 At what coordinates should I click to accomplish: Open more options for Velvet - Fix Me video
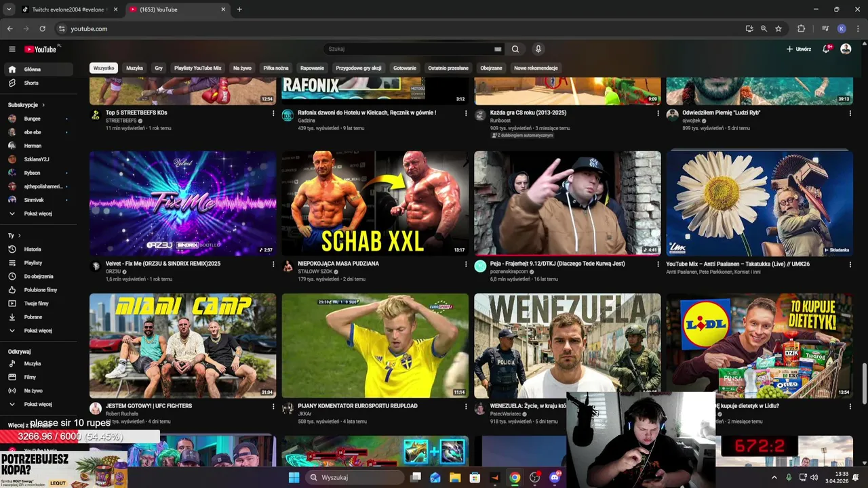273,264
